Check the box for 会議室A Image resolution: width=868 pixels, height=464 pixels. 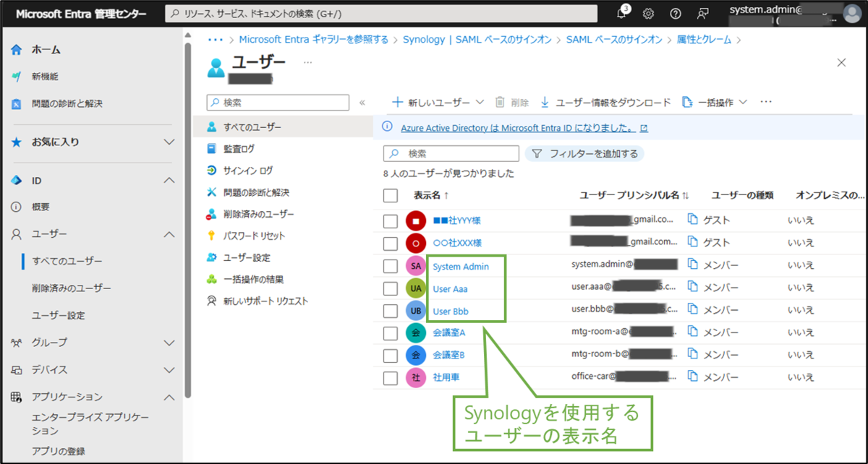391,333
